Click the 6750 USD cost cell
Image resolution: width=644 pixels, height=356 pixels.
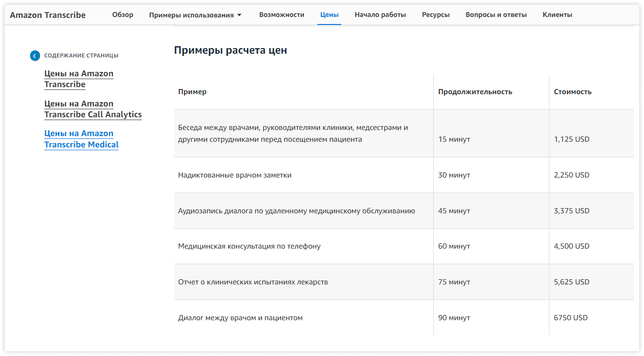click(x=592, y=318)
